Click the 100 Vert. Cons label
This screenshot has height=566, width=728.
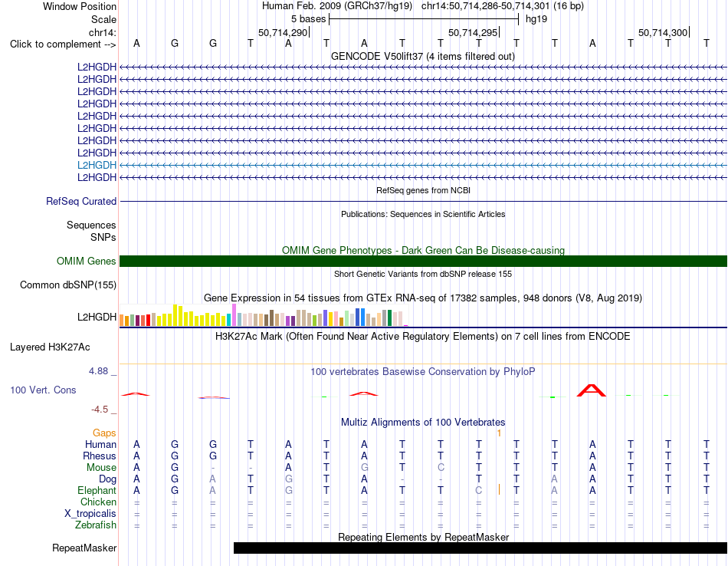click(43, 390)
